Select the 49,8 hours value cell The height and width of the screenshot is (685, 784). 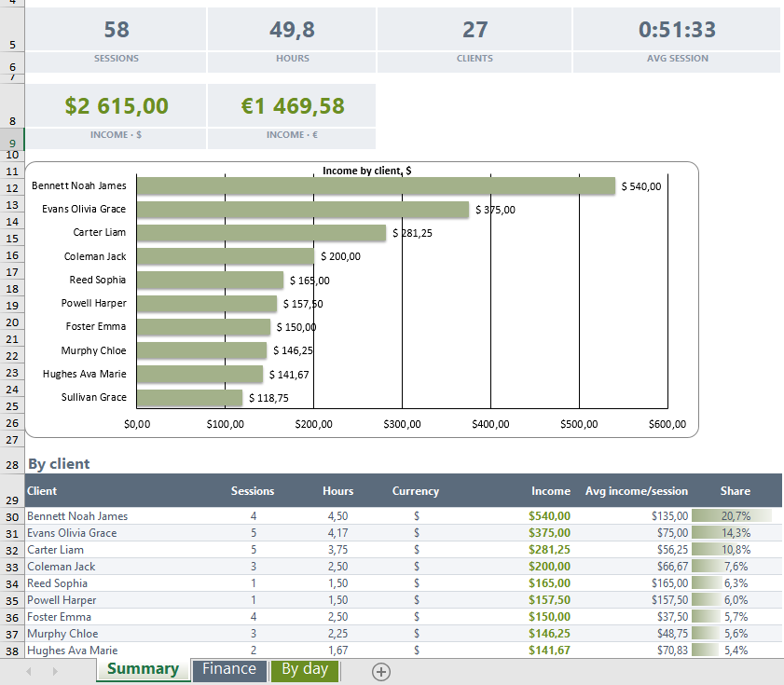292,30
